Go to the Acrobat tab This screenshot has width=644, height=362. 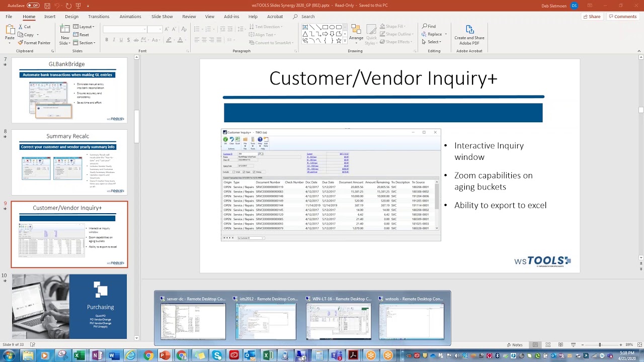(x=275, y=17)
